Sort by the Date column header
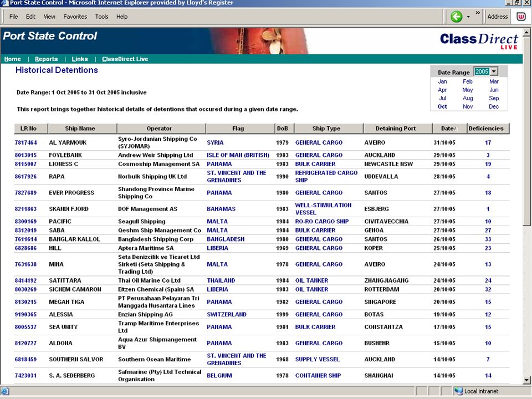This screenshot has width=532, height=399. pyautogui.click(x=450, y=129)
